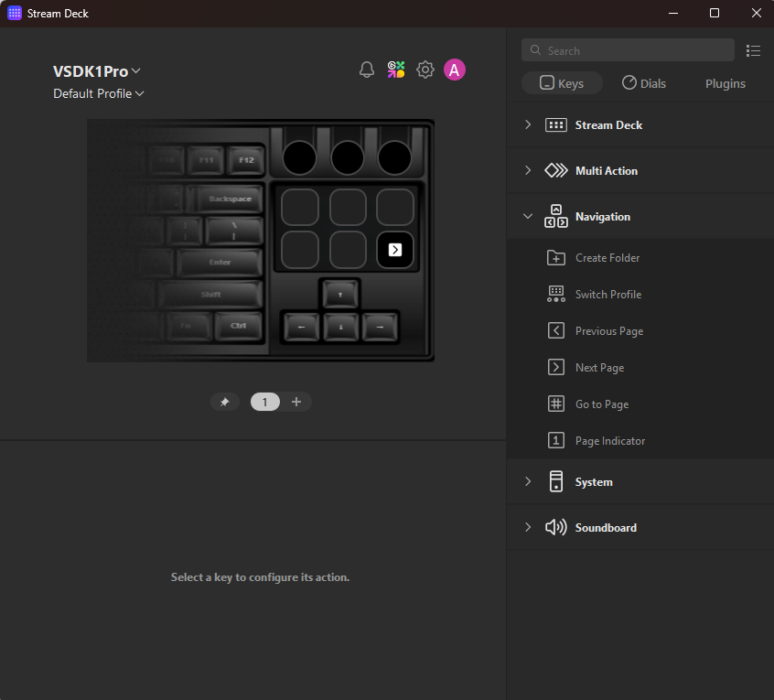The image size is (774, 700).
Task: Select the key with next-page arrow
Action: 395,250
